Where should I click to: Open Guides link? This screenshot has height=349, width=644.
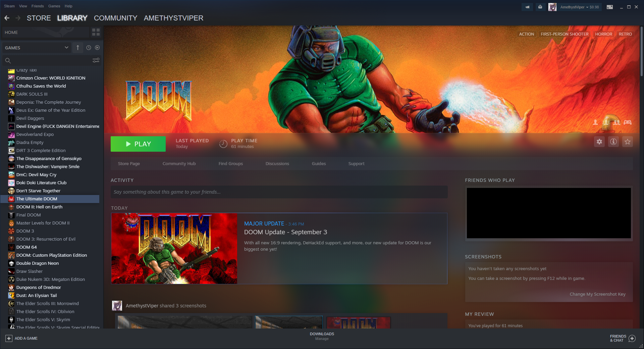pos(319,164)
